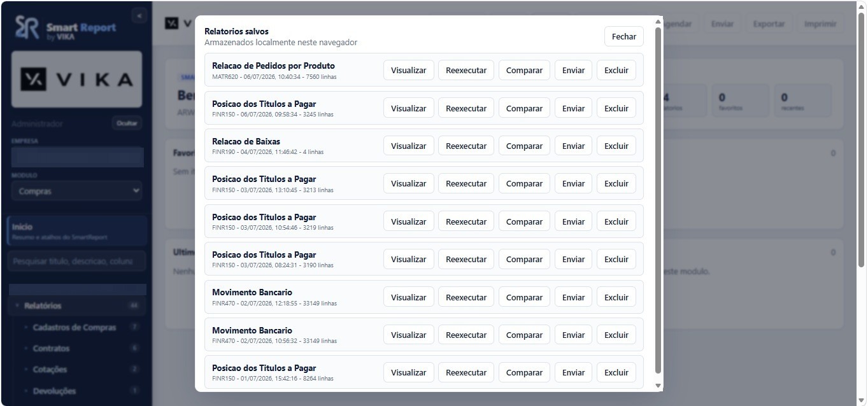Visualizar Movimento Bancario from 10:56:32

click(x=408, y=335)
